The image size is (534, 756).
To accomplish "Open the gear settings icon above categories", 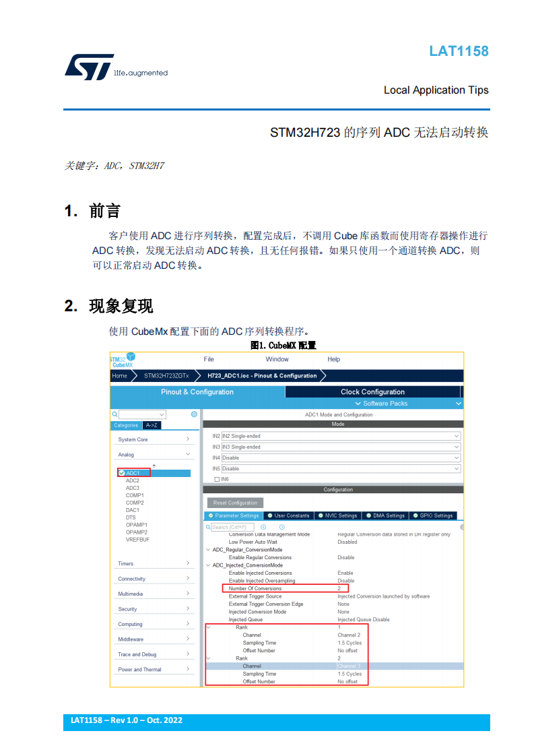I will (x=194, y=414).
